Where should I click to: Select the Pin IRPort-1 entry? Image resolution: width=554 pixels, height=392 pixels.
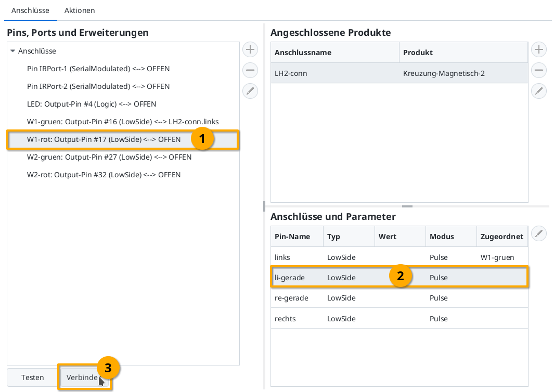click(x=99, y=69)
